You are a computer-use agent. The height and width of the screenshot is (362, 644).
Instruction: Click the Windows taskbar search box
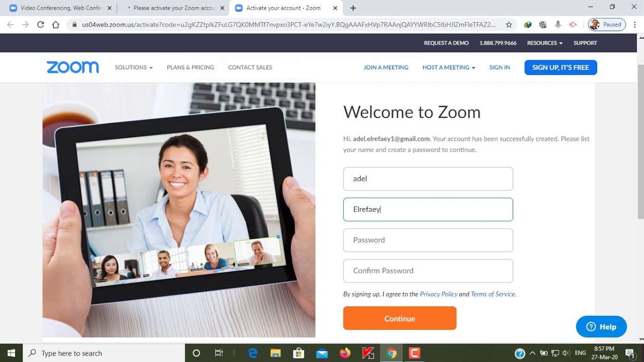click(104, 353)
